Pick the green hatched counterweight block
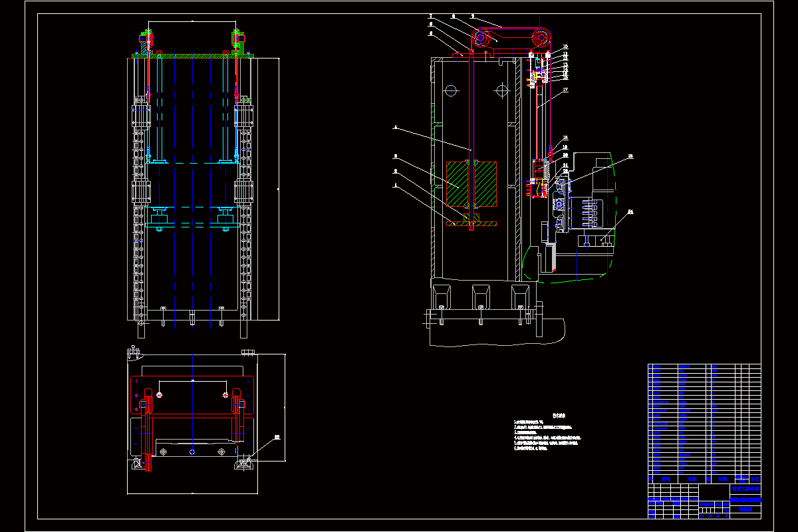 click(x=471, y=184)
